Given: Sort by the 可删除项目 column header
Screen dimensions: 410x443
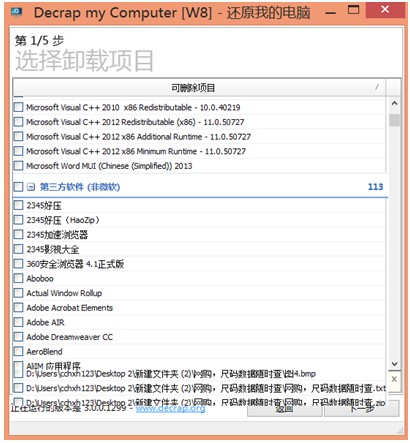Looking at the screenshot, I should 199,88.
